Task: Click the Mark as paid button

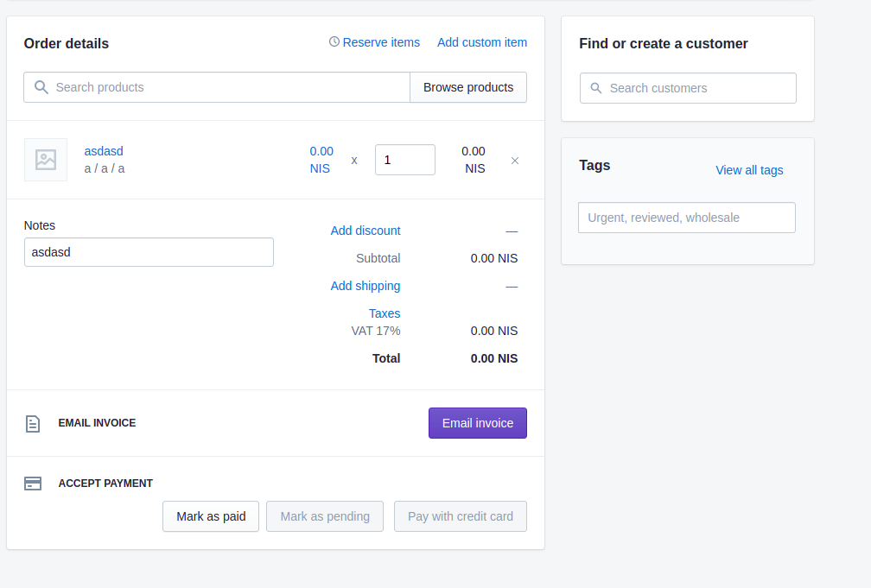Action: coord(211,516)
